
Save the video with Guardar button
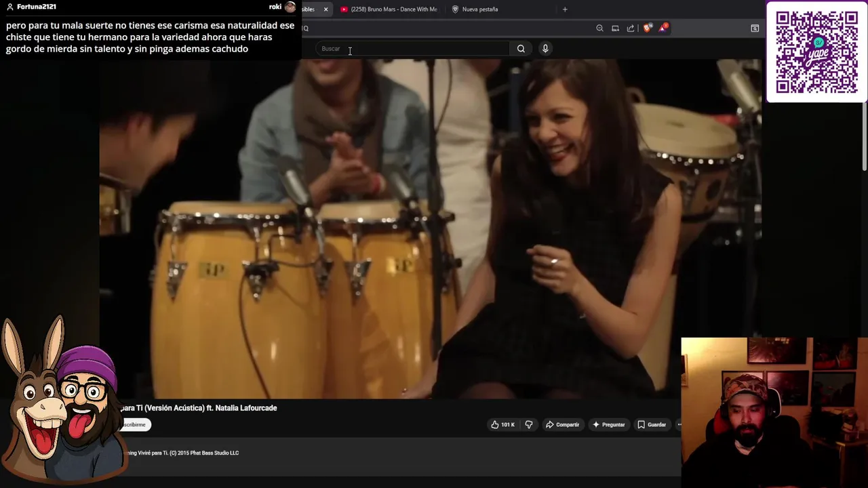click(x=652, y=425)
